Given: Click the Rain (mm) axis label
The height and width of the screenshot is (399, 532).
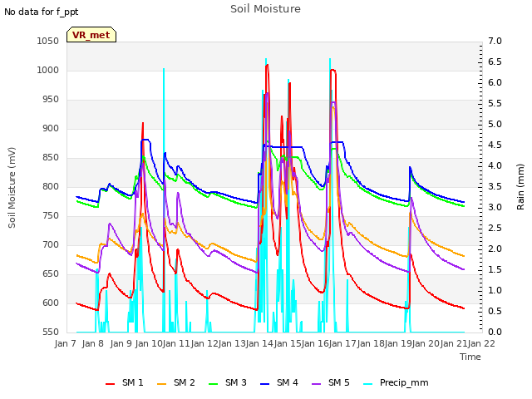Looking at the screenshot, I should coord(520,187).
